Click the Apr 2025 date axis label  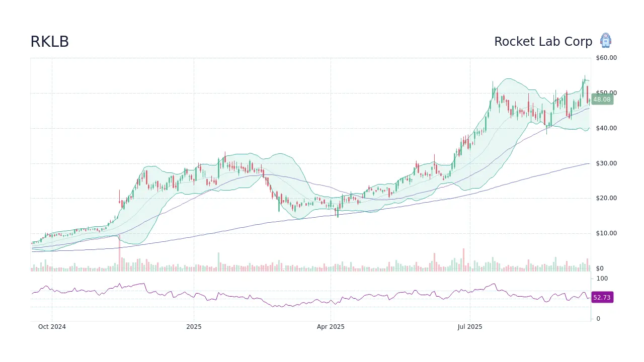[x=331, y=327]
